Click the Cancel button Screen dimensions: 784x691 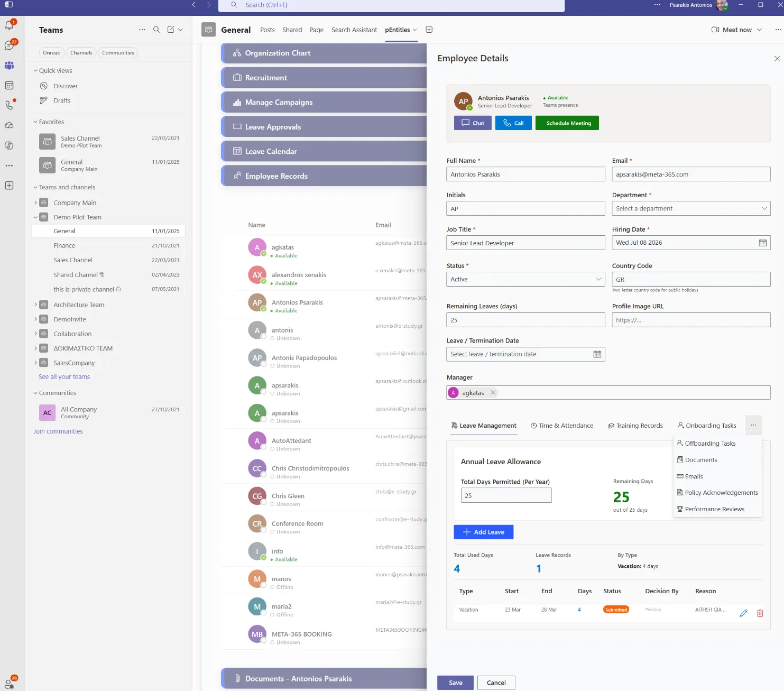click(x=496, y=683)
